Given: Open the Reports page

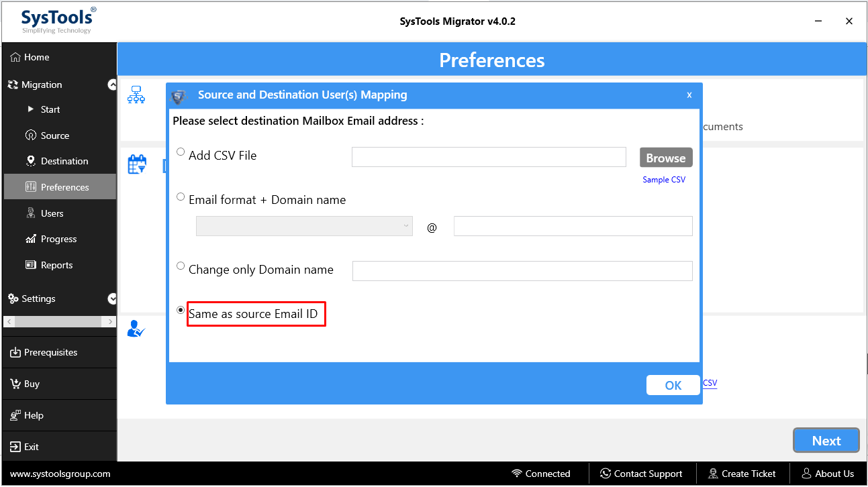Looking at the screenshot, I should pos(57,265).
